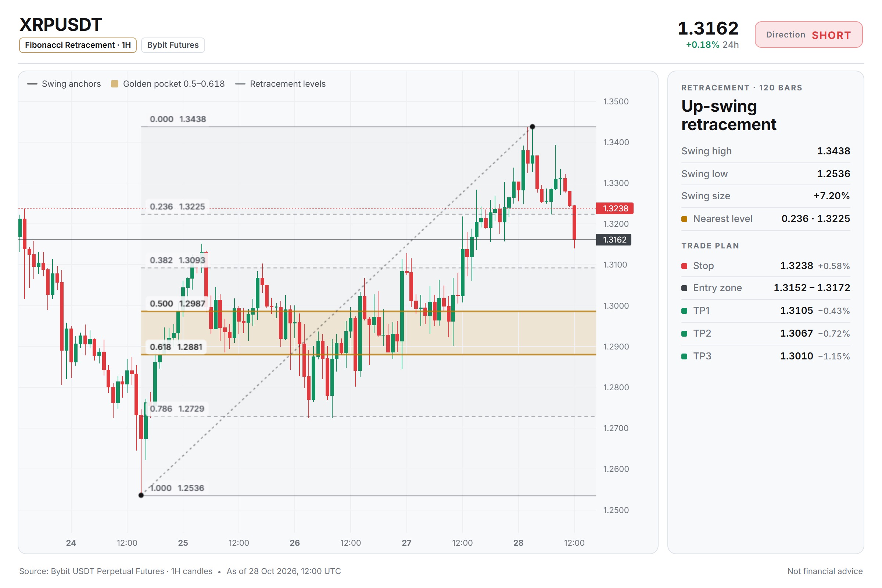882x588 pixels.
Task: Click the Direction SHORT indicator
Action: (808, 35)
